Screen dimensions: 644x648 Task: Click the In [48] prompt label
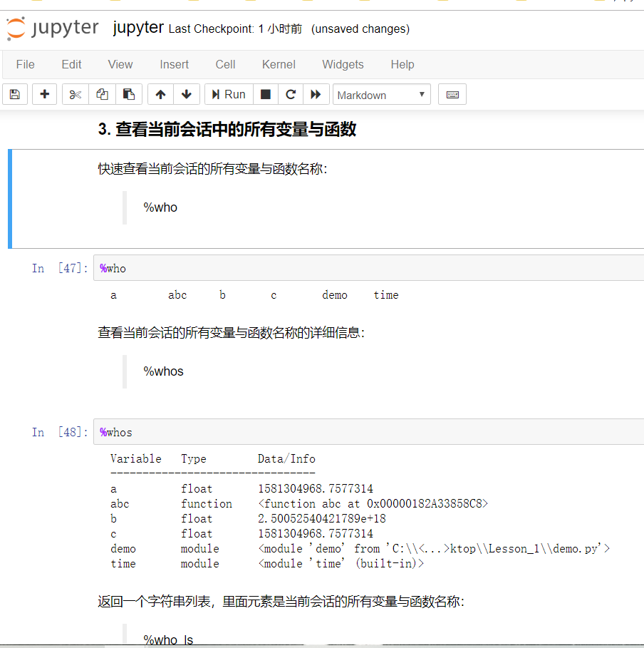60,432
